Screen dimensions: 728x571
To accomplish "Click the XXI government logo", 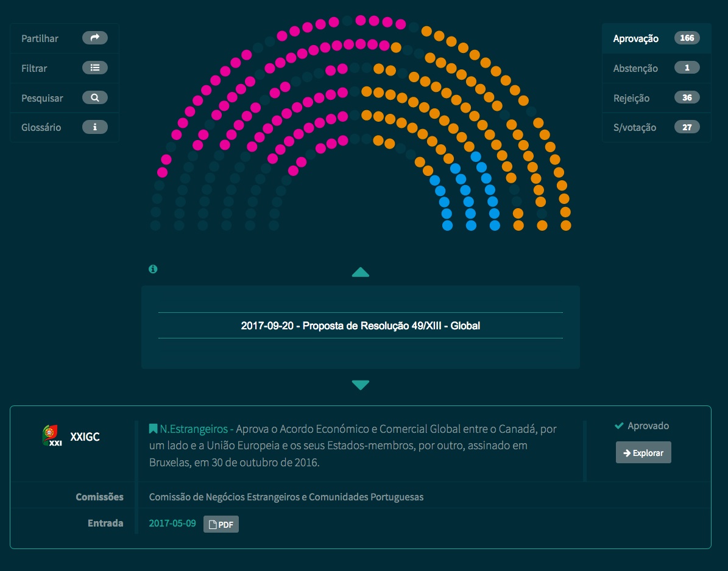I will (x=50, y=436).
